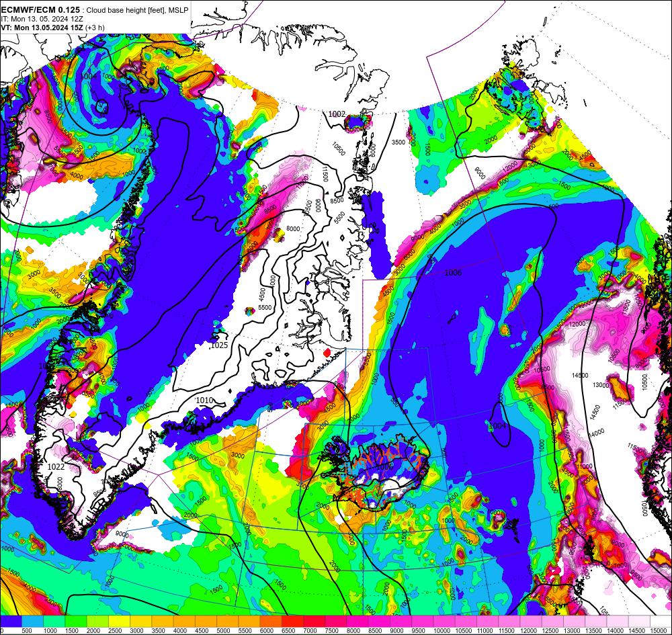Select the red legend swatch above 6500

coord(293,622)
